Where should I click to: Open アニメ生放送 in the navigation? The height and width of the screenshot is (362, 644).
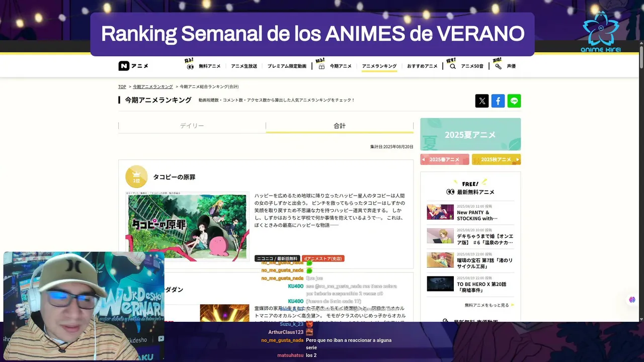[x=244, y=66]
